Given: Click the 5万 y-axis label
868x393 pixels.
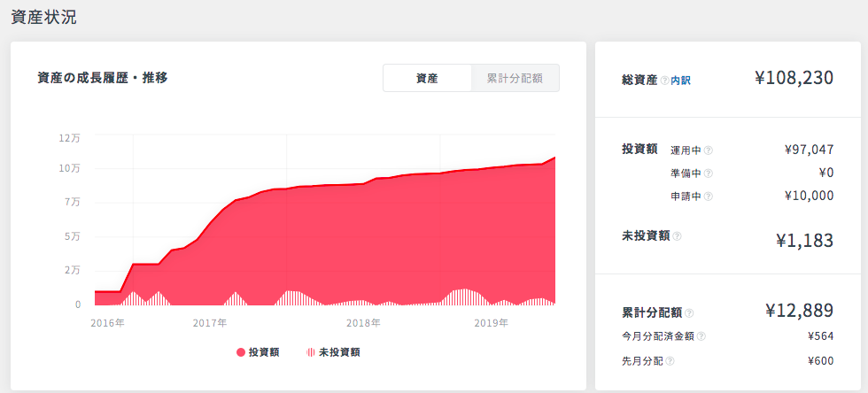Looking at the screenshot, I should pos(73,236).
